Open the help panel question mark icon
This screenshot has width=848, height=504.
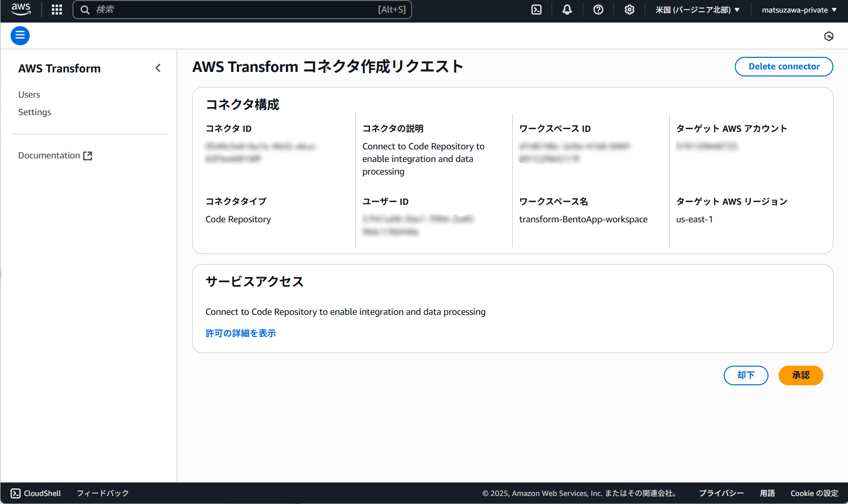pos(598,10)
